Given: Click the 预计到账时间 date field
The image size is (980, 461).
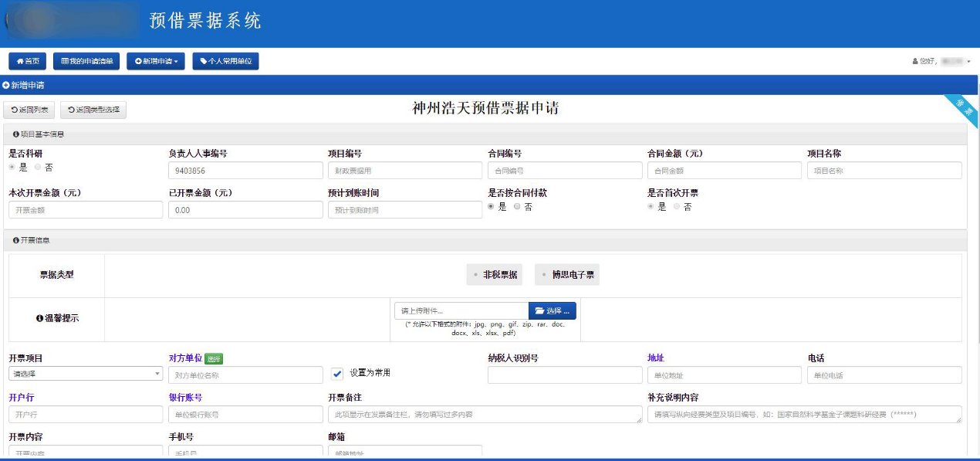Looking at the screenshot, I should [404, 210].
